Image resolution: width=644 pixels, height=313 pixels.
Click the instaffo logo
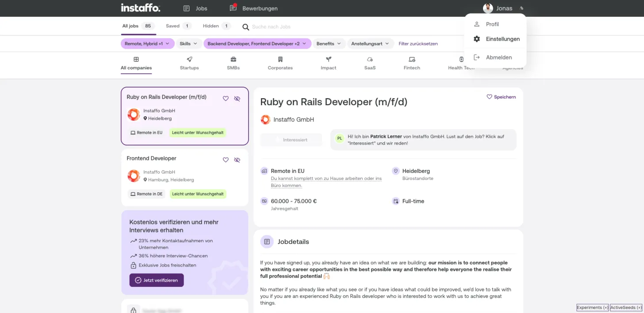point(141,8)
